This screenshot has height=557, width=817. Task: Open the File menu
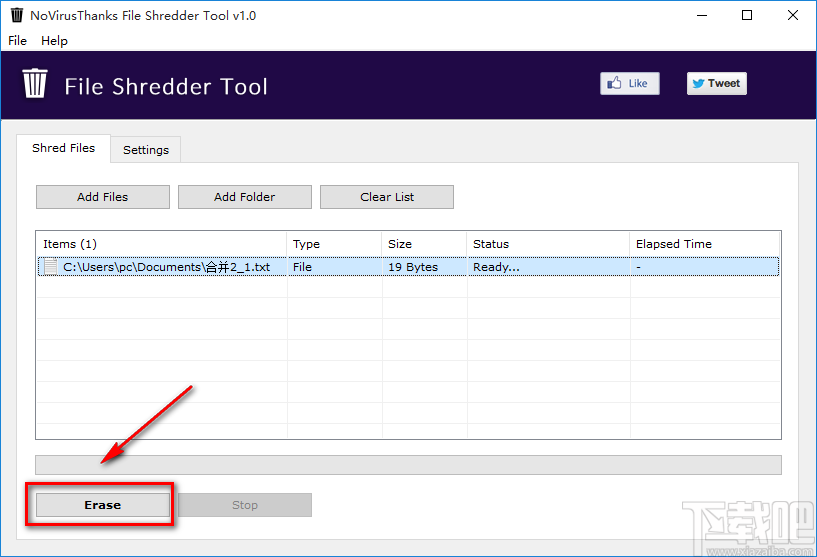click(x=17, y=41)
